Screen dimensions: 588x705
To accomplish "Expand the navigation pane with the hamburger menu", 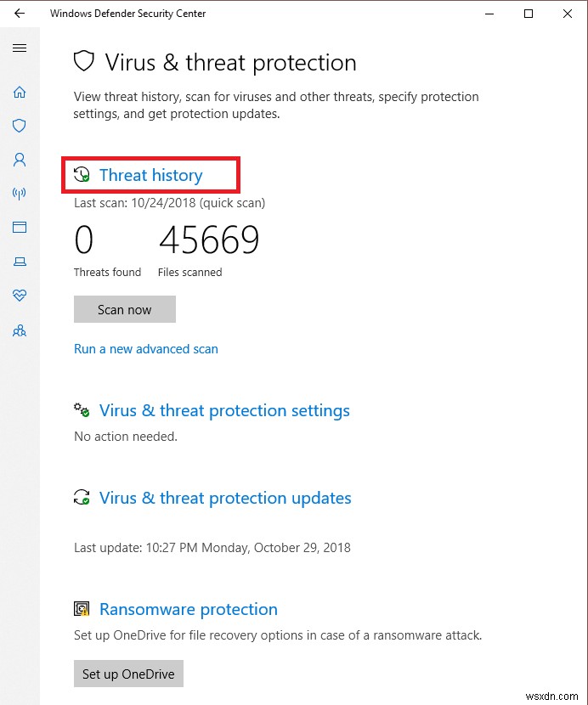I will pyautogui.click(x=20, y=48).
